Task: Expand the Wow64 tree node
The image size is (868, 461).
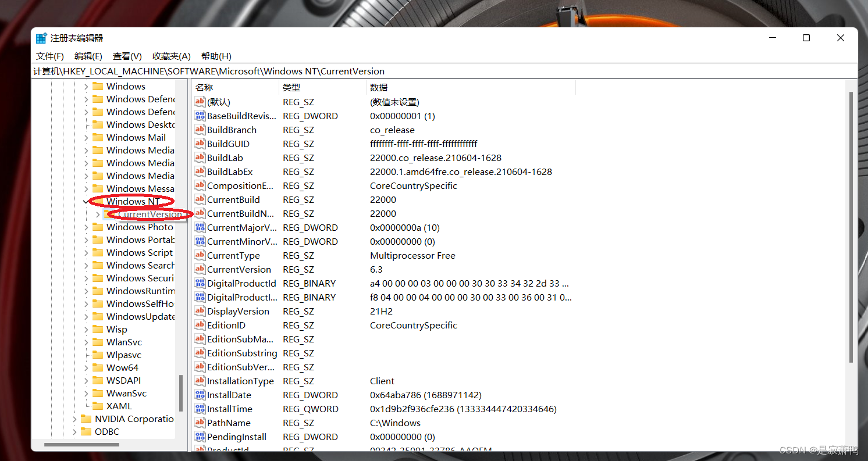Action: click(86, 368)
